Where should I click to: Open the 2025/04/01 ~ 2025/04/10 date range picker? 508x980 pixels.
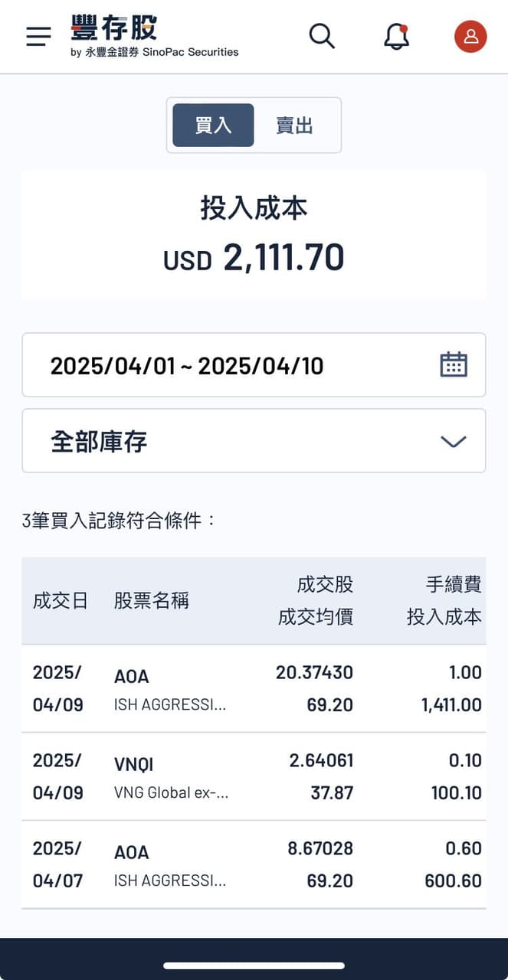(230, 365)
